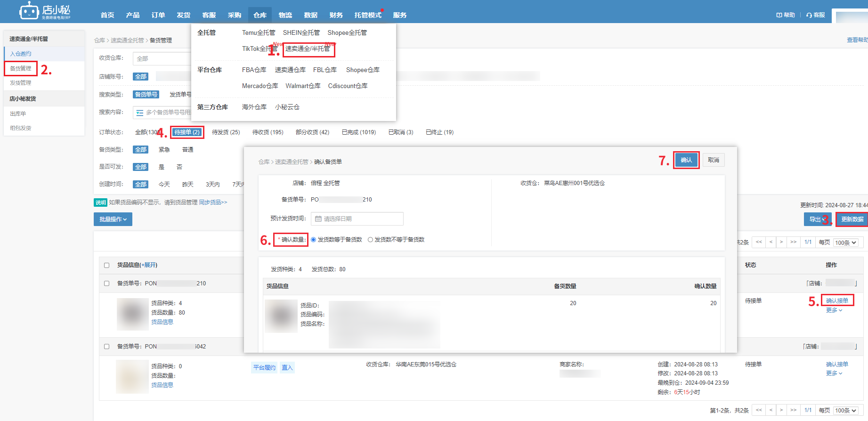Screen dimensions: 868x421
Task: Select 今天 creation time filter
Action: [x=164, y=185]
